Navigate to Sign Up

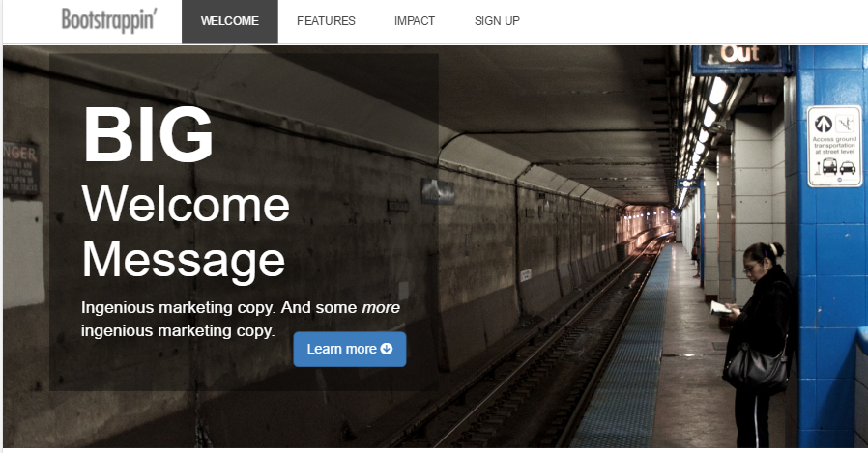[x=497, y=21]
